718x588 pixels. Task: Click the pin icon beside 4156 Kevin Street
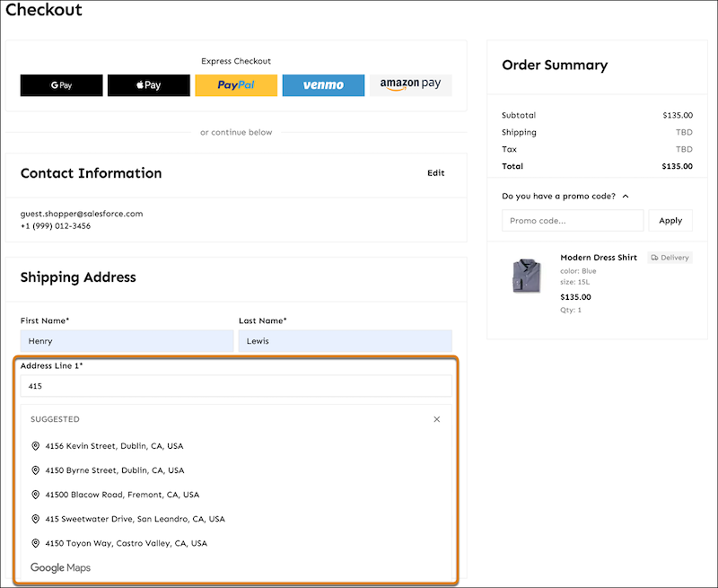[35, 446]
